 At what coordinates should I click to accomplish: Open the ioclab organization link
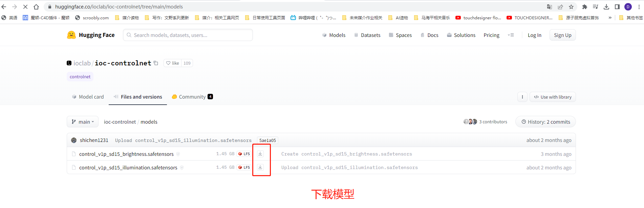click(82, 63)
